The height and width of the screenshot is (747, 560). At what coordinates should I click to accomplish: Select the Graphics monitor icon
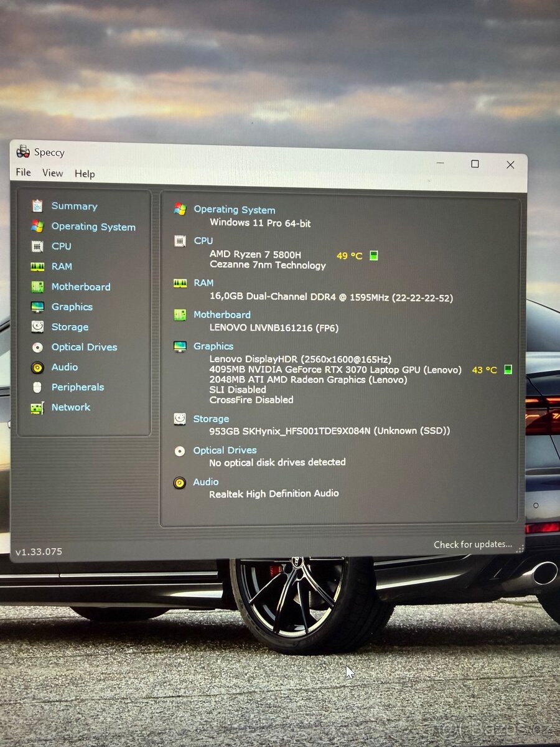point(37,307)
